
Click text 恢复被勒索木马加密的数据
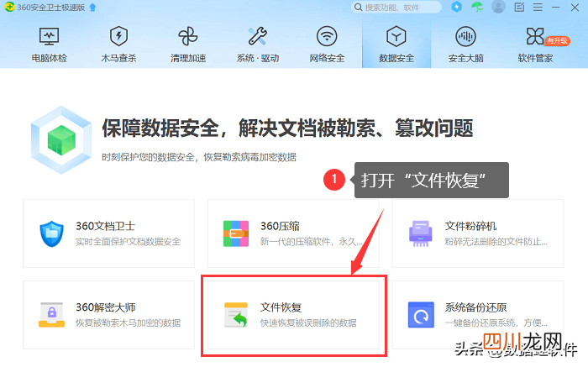coord(128,322)
